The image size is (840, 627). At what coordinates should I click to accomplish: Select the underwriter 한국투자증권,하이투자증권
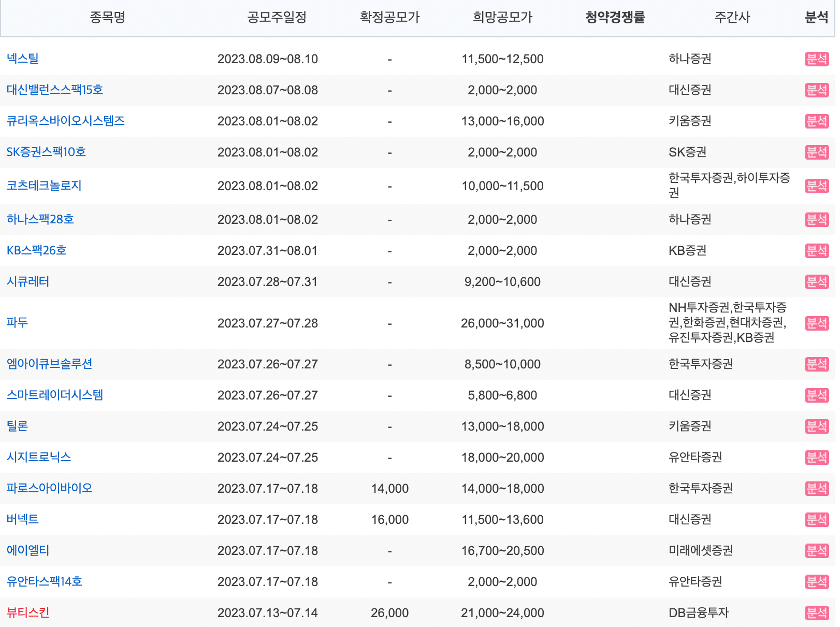tap(730, 186)
